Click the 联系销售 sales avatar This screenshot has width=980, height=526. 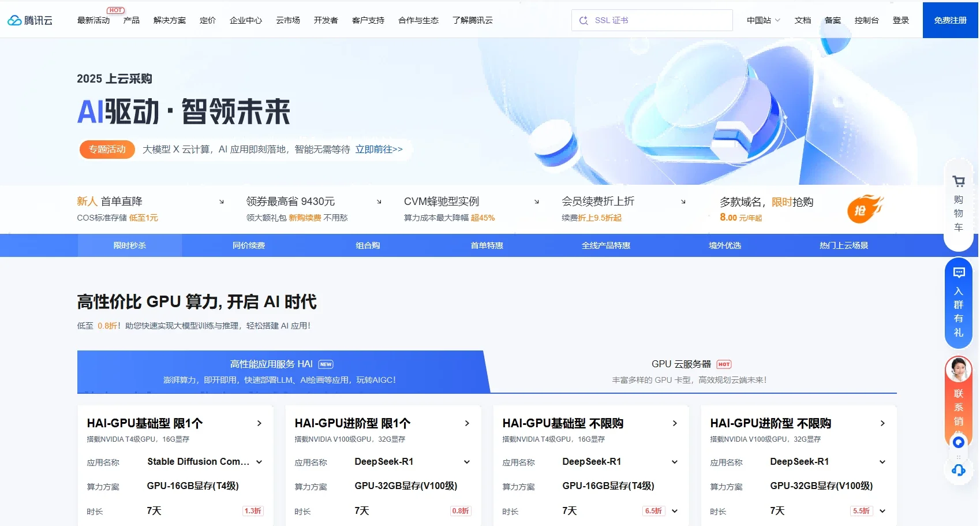pos(958,370)
